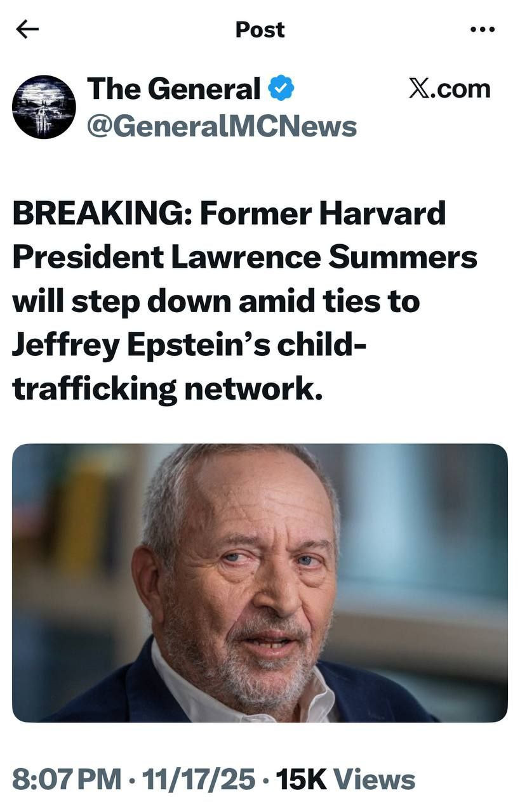
Task: Click "Lawrence Summers" in the post text
Action: tap(323, 257)
